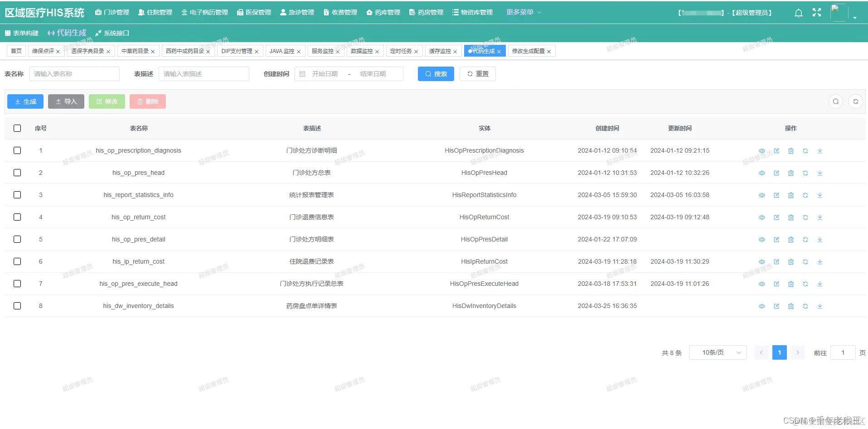The width and height of the screenshot is (868, 429).
Task: Click the 生成 generate button
Action: tap(25, 101)
